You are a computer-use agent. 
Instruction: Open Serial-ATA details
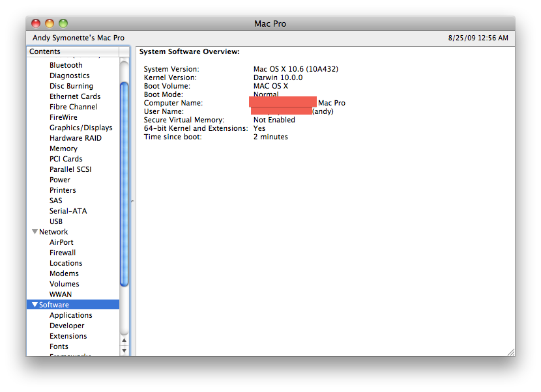(x=68, y=211)
